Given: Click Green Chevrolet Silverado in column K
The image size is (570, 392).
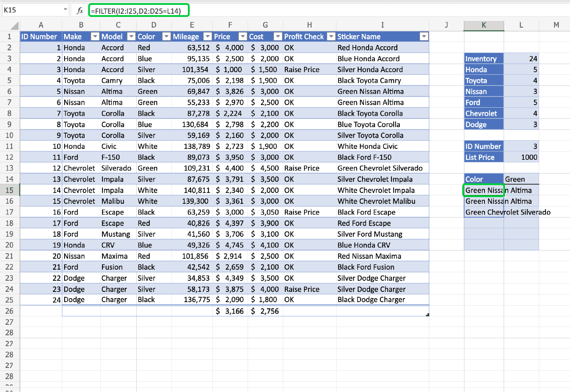Looking at the screenshot, I should (508, 212).
